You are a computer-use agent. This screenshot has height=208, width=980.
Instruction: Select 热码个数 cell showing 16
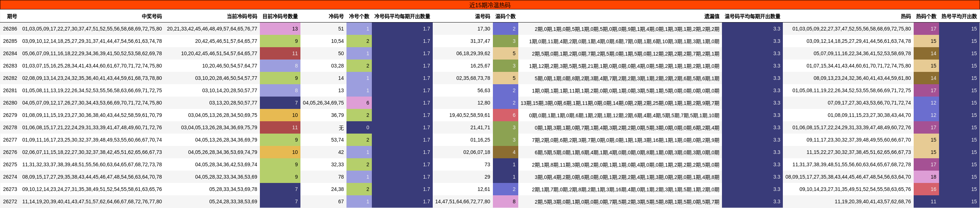coord(926,189)
